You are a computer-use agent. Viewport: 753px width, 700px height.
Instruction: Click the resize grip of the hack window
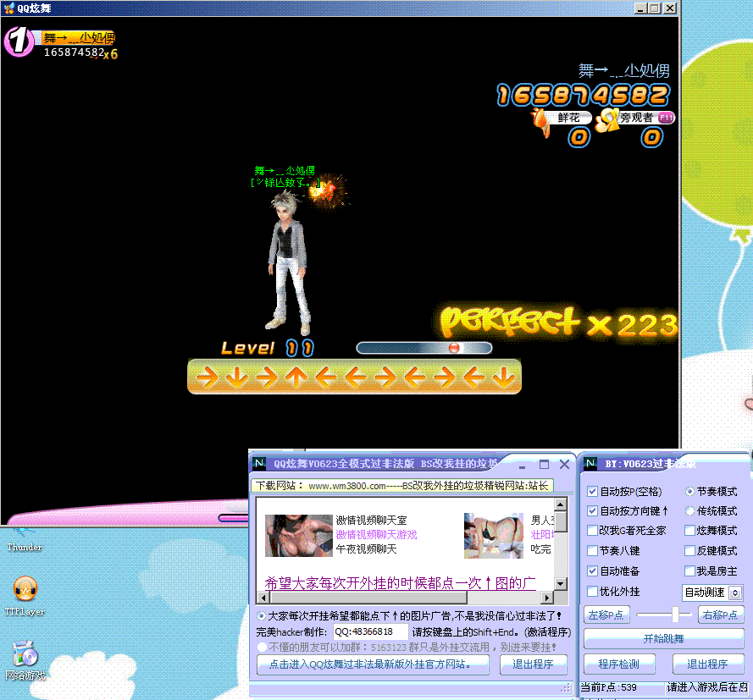(x=566, y=688)
